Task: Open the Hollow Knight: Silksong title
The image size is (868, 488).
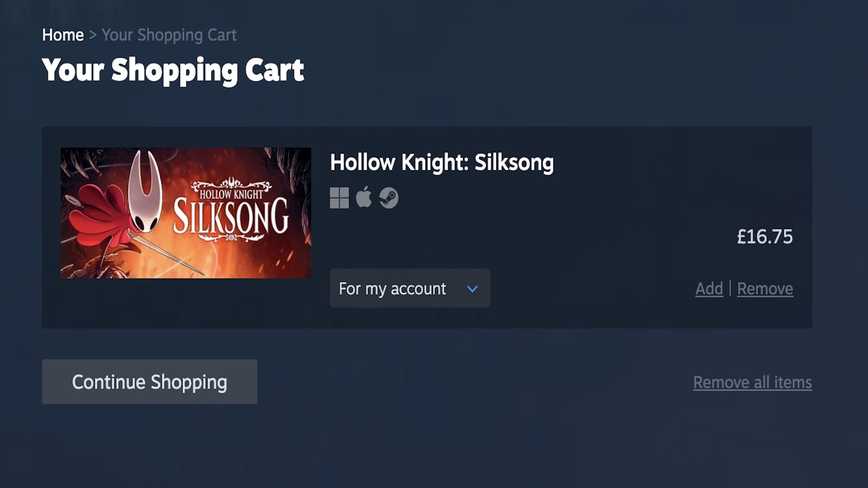Action: 442,163
